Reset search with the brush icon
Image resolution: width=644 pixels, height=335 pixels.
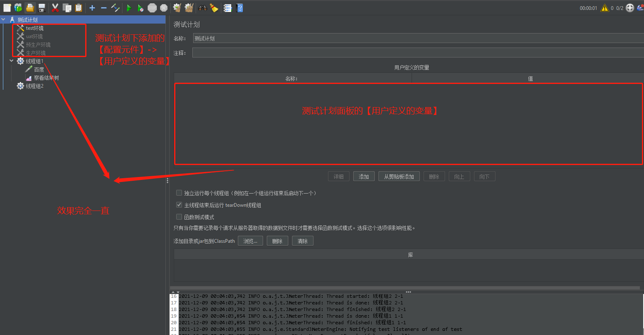(214, 7)
